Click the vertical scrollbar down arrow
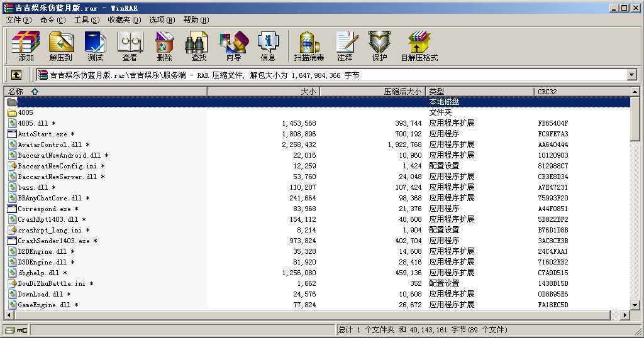The width and height of the screenshot is (644, 338). pyautogui.click(x=635, y=304)
